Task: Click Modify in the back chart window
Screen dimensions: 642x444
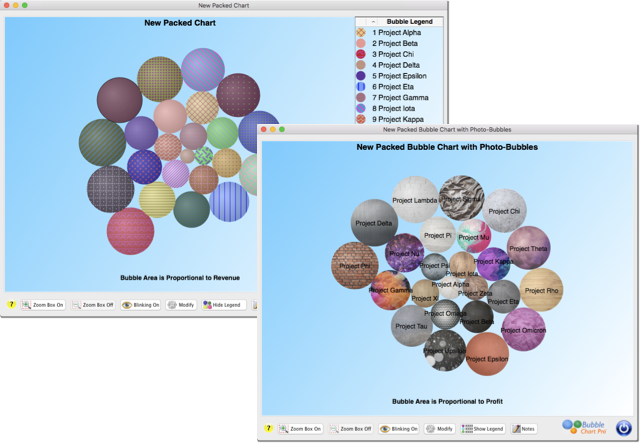Action: click(181, 304)
